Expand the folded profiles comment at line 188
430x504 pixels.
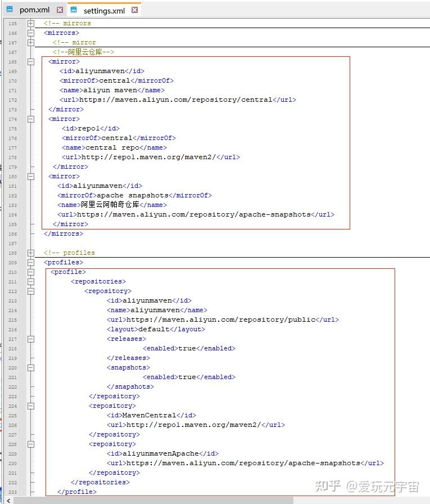tap(31, 253)
